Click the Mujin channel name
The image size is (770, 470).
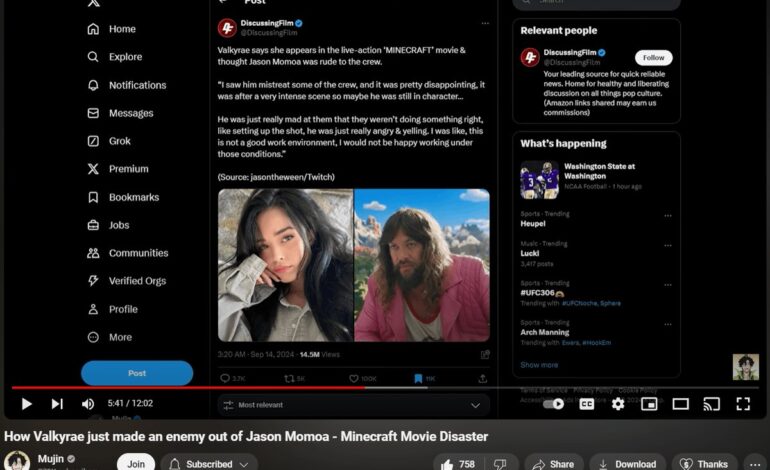pos(51,459)
